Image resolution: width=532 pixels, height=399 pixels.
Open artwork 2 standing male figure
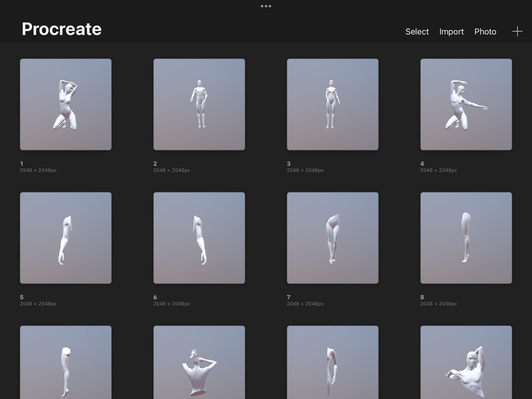click(199, 104)
